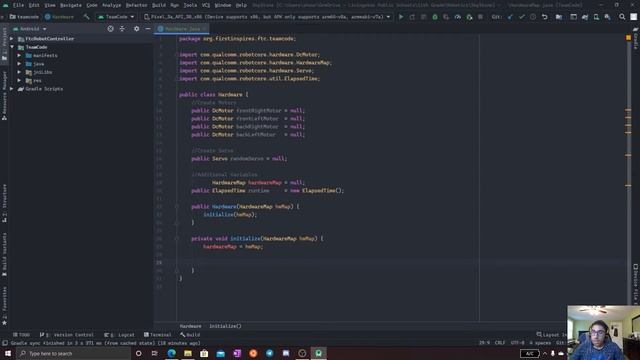Expand the res folder
The image size is (640, 360).
click(x=19, y=80)
